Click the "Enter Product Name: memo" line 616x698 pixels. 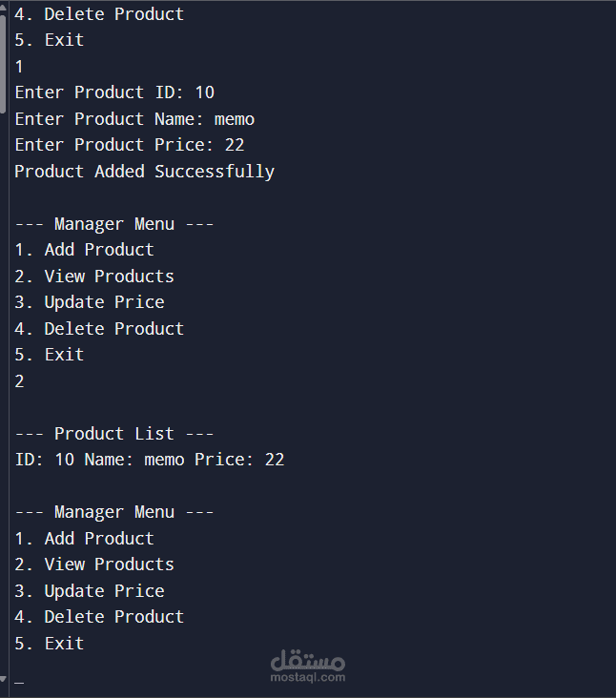(x=134, y=119)
